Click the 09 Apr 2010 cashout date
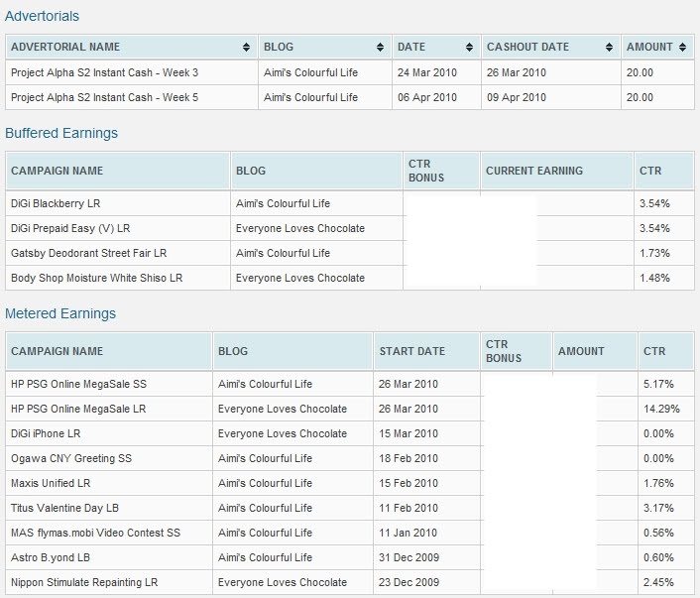This screenshot has width=700, height=598. click(x=517, y=97)
